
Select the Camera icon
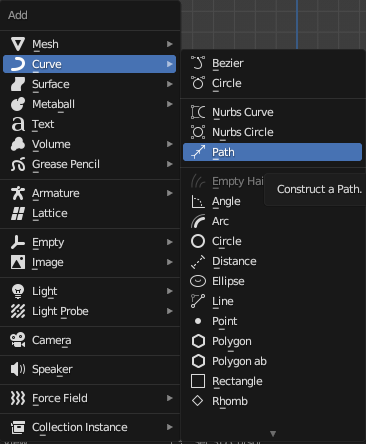pyautogui.click(x=18, y=340)
